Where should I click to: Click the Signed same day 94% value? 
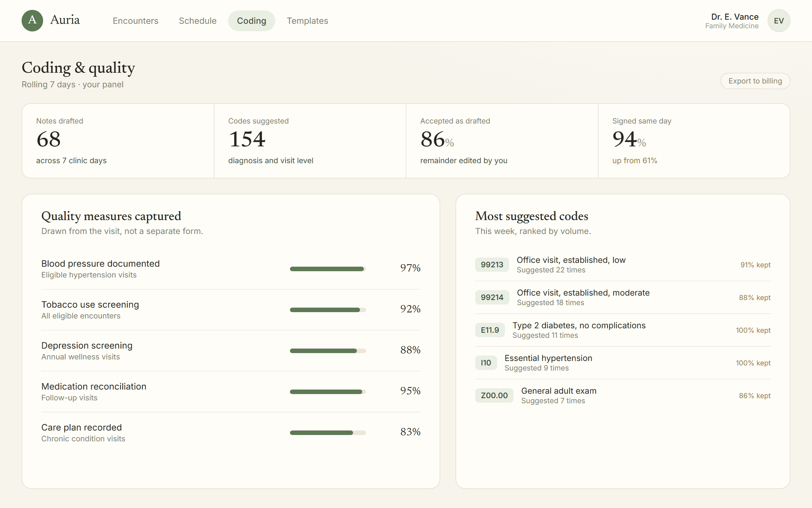[629, 139]
